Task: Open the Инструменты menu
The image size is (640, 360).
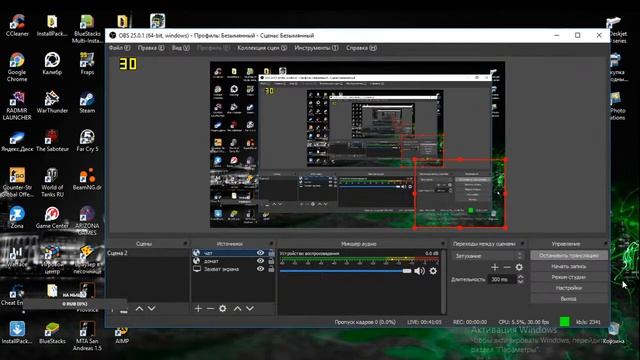Action: pyautogui.click(x=316, y=48)
